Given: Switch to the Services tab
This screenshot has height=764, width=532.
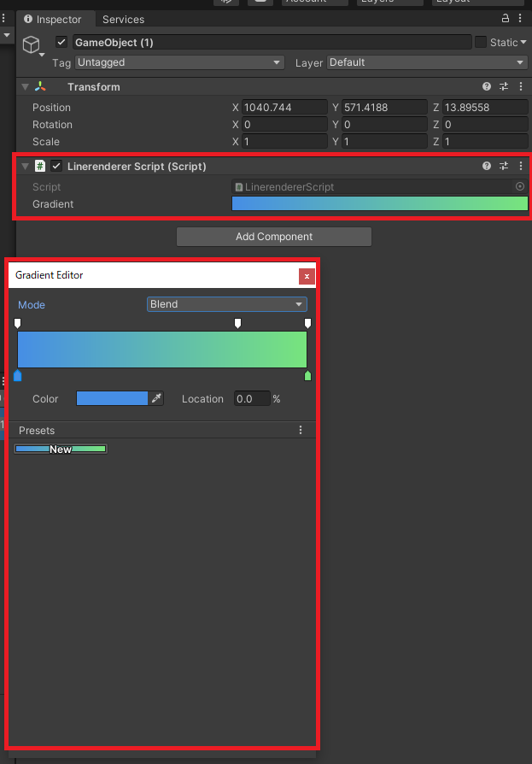Looking at the screenshot, I should coord(123,20).
